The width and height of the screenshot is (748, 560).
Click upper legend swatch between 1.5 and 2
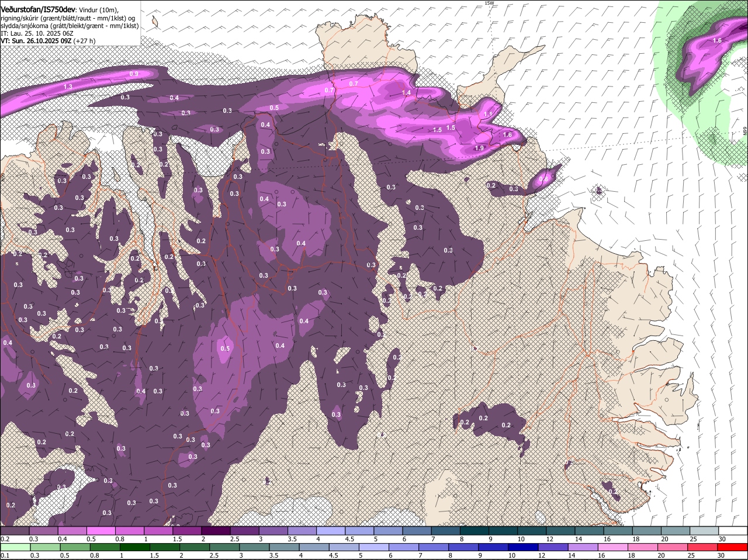[187, 531]
